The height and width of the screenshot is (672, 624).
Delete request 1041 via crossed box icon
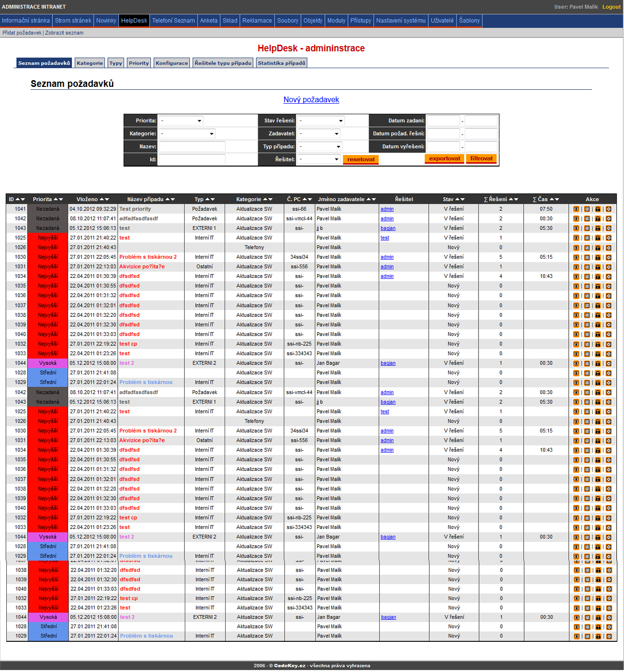pyautogui.click(x=609, y=209)
